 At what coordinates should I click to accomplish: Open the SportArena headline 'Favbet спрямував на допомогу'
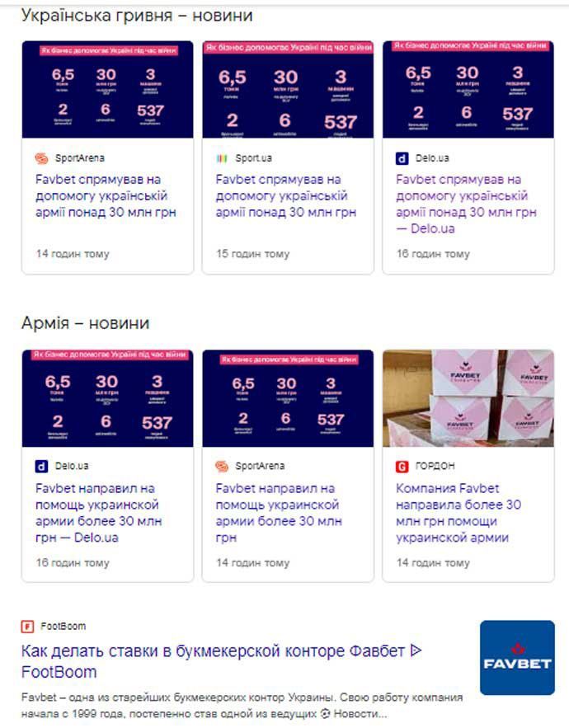106,196
